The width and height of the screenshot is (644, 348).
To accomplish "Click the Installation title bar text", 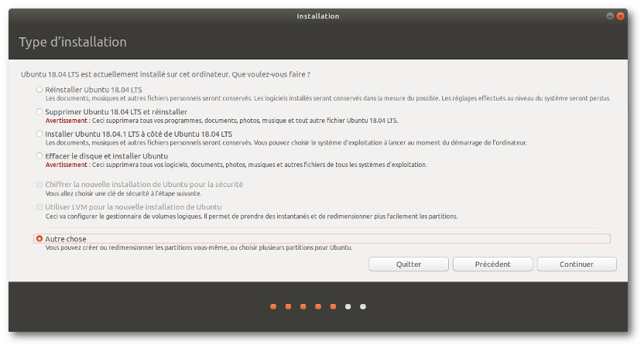I will click(x=318, y=16).
